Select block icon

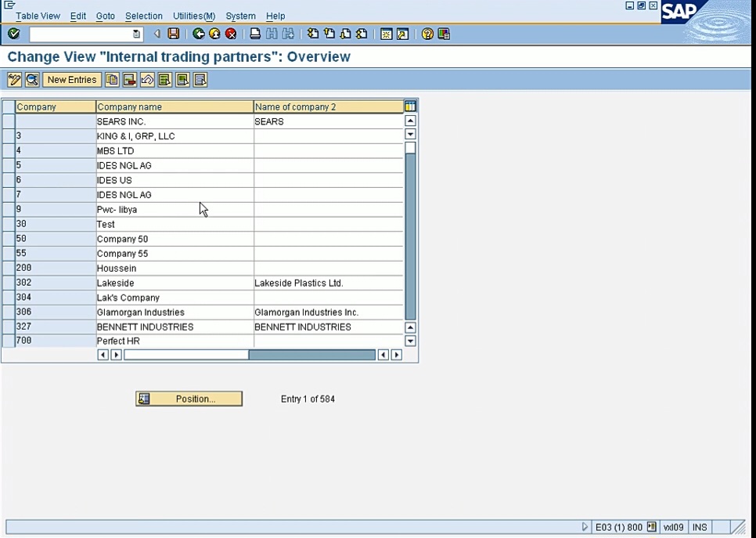point(182,80)
